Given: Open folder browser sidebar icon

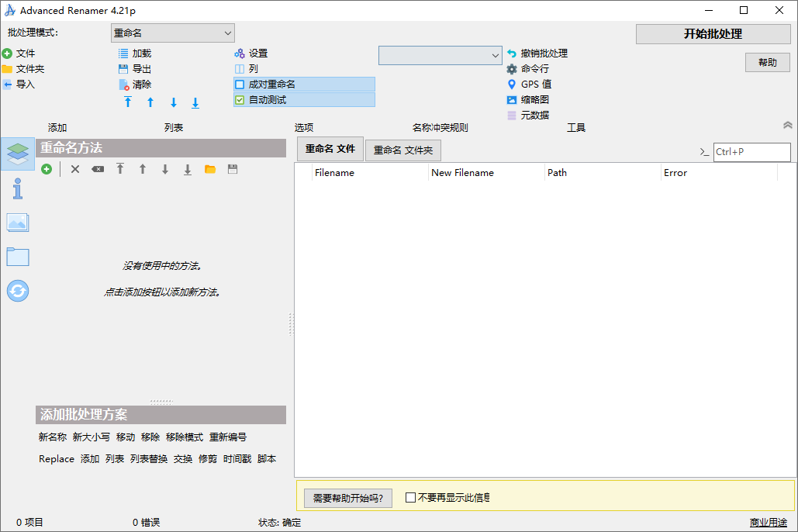Looking at the screenshot, I should pos(18,257).
